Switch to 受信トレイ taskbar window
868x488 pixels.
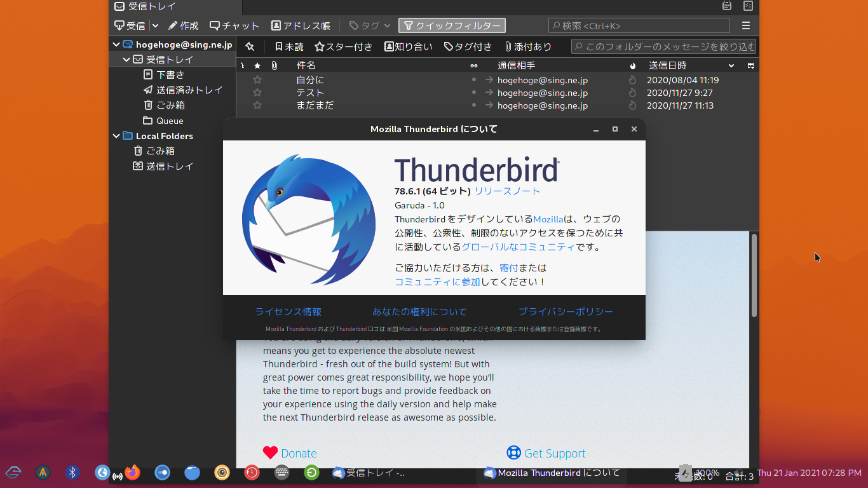click(369, 473)
